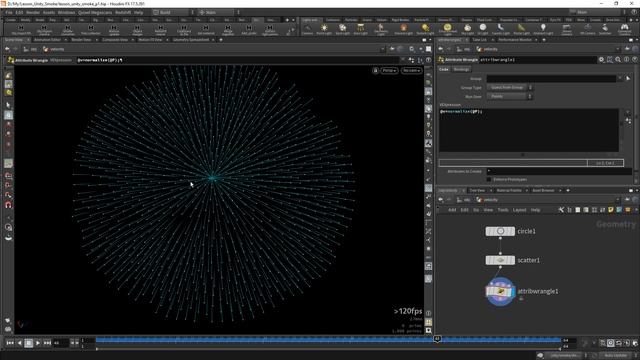Viewport: 640px width, 360px height.
Task: Expand Group field dropdown arrow
Action: click(x=620, y=78)
